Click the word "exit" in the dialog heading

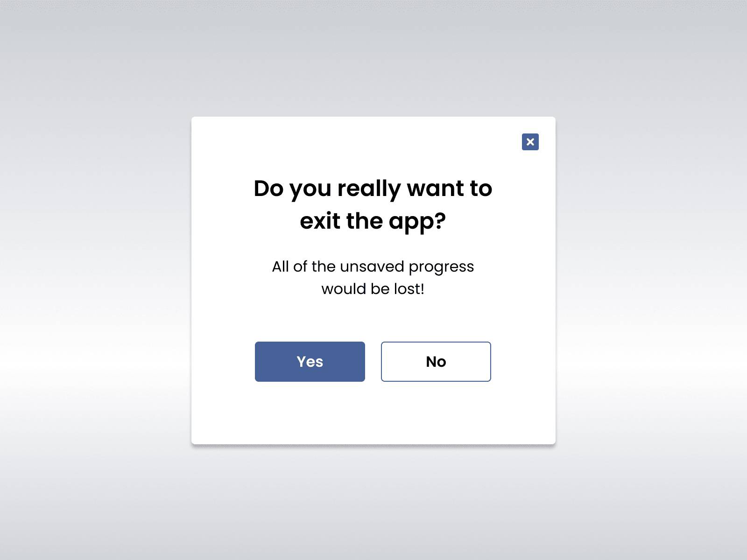[320, 221]
